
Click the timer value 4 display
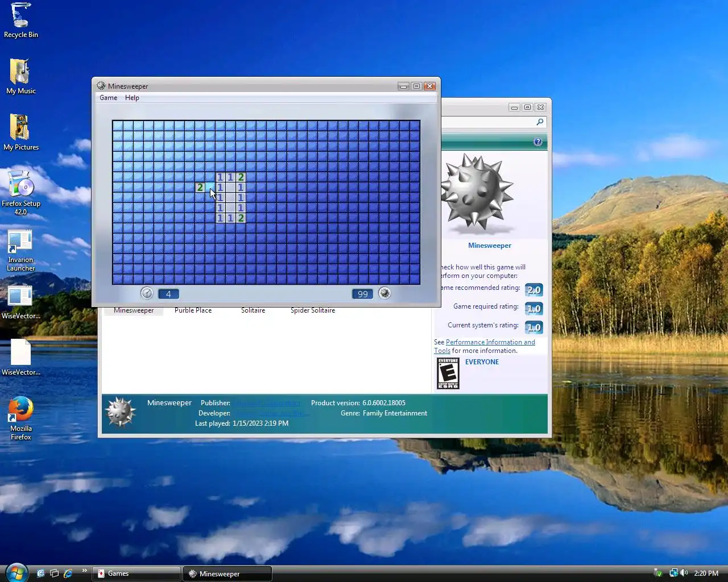(x=168, y=294)
